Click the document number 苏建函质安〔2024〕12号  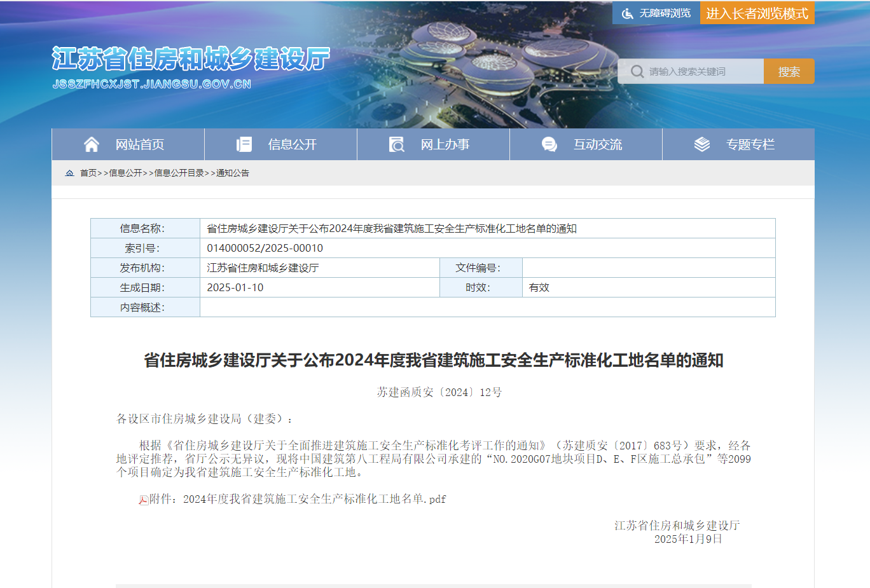coord(439,392)
